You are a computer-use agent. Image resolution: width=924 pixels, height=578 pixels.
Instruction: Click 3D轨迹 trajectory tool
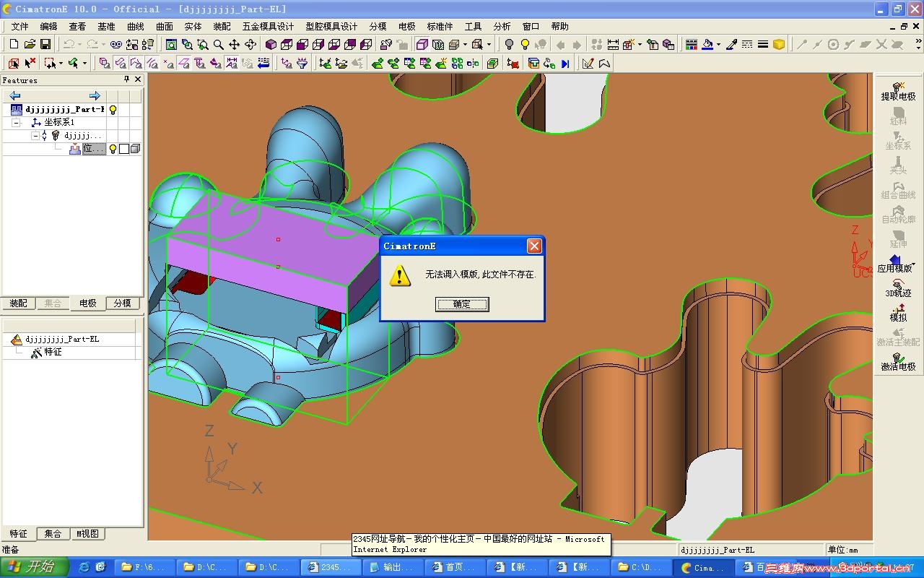(x=898, y=288)
